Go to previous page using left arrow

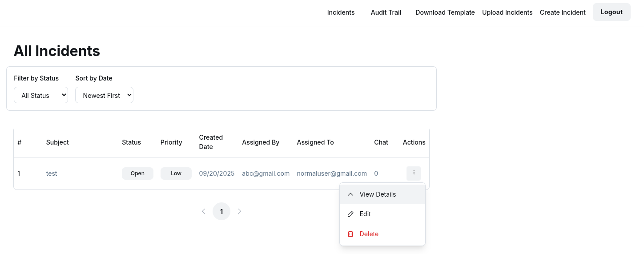[204, 211]
